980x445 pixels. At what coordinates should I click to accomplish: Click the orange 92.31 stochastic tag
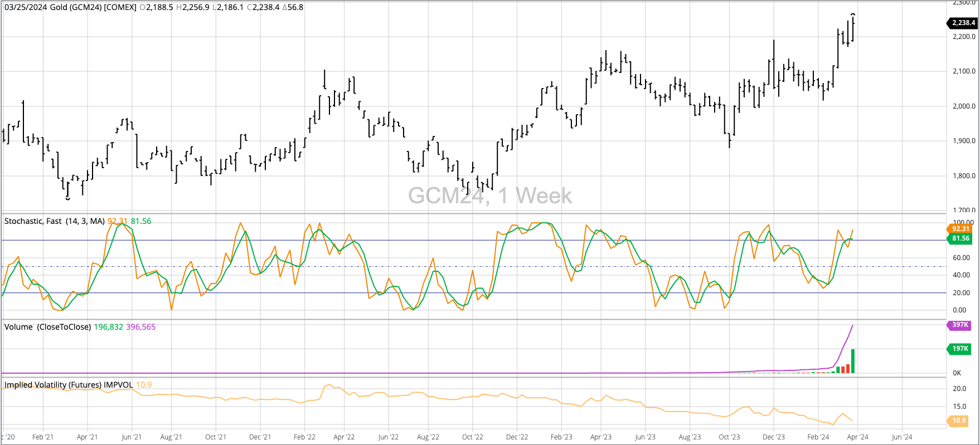click(960, 229)
